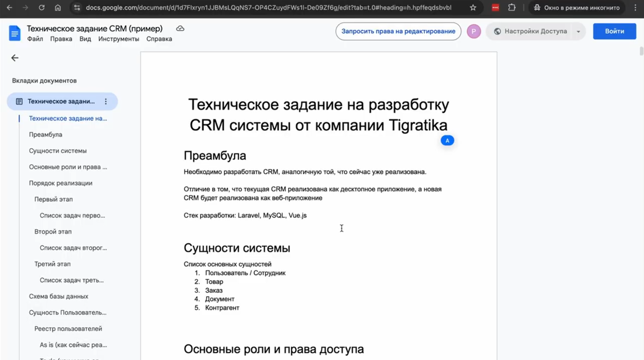
Task: Open site info icon in address bar
Action: [x=77, y=8]
